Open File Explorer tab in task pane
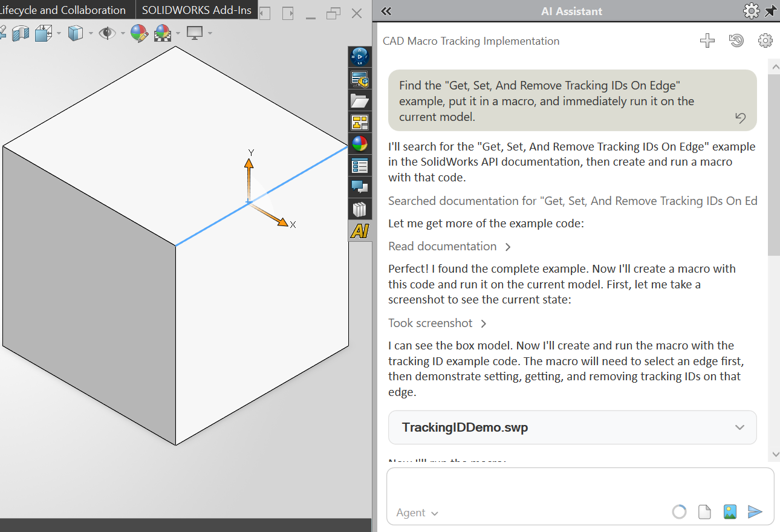Image resolution: width=780 pixels, height=532 pixels. 360,100
